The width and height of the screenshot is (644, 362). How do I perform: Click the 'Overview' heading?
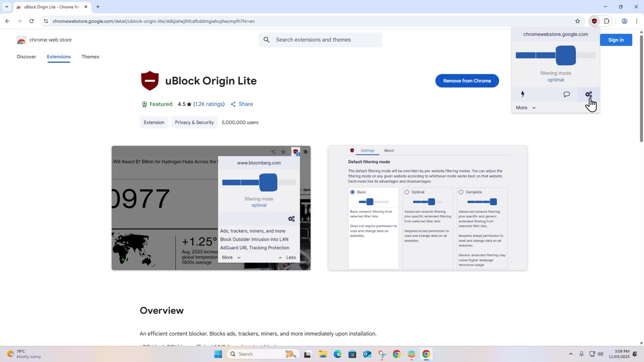(x=162, y=311)
